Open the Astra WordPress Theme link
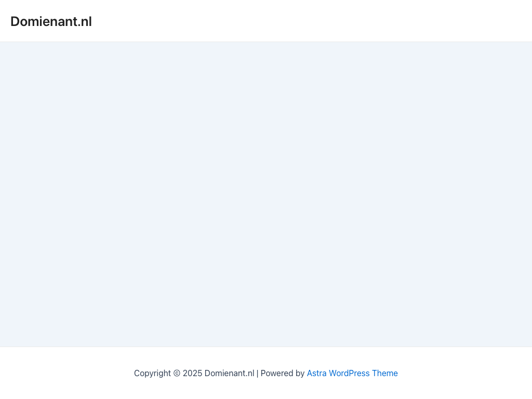This screenshot has width=532, height=399. pyautogui.click(x=352, y=373)
